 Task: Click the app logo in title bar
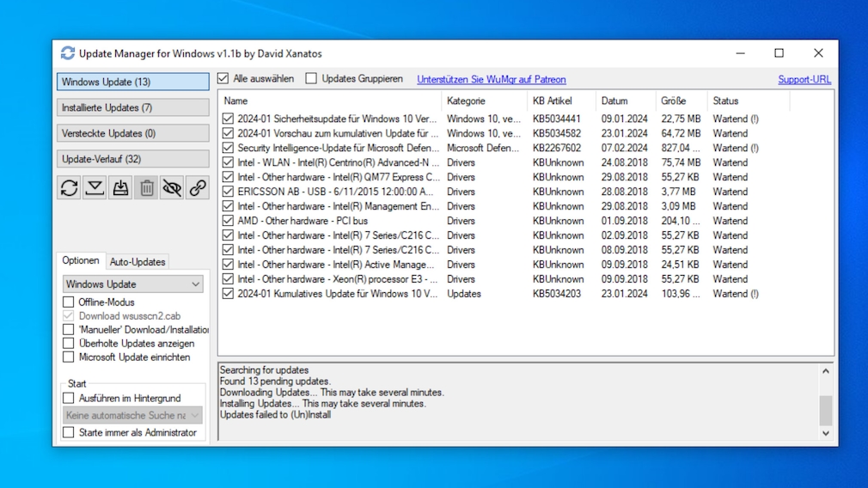[x=68, y=53]
